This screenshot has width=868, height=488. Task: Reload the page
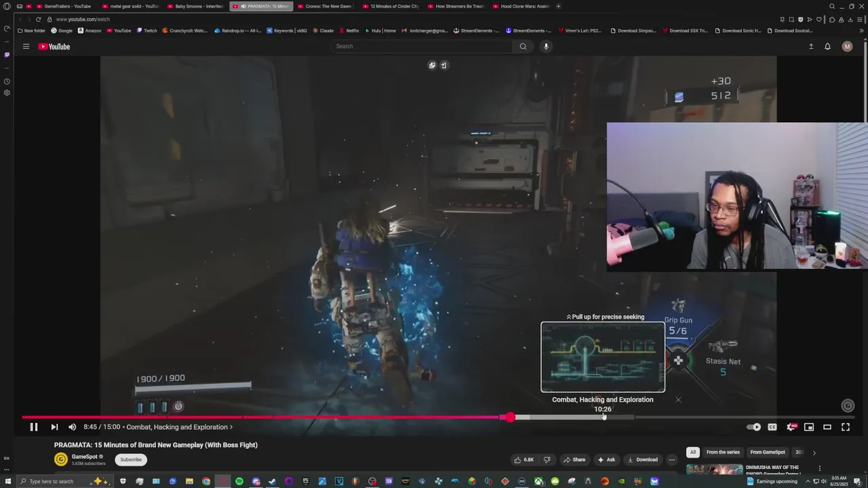pos(38,19)
